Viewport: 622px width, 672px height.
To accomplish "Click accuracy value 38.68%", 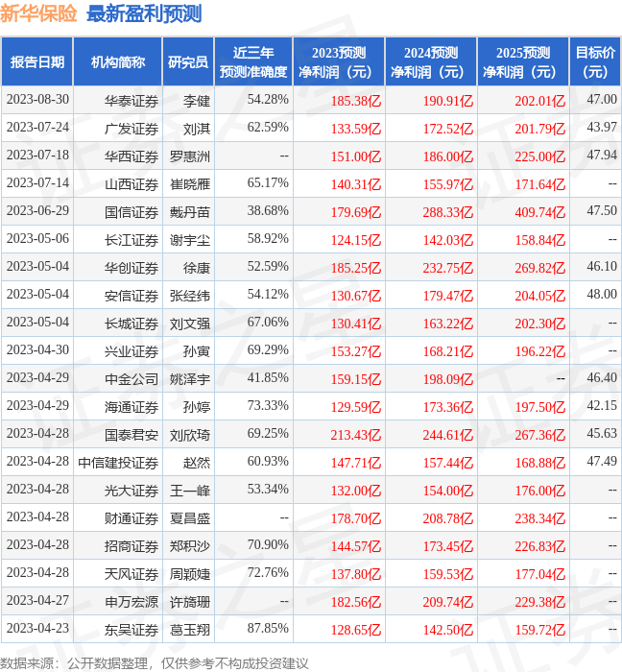I will (x=268, y=210).
